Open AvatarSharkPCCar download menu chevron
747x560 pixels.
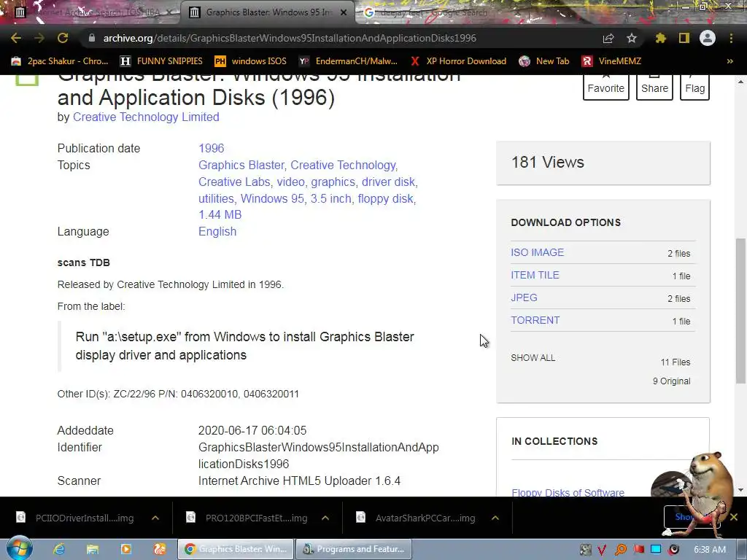pos(495,518)
